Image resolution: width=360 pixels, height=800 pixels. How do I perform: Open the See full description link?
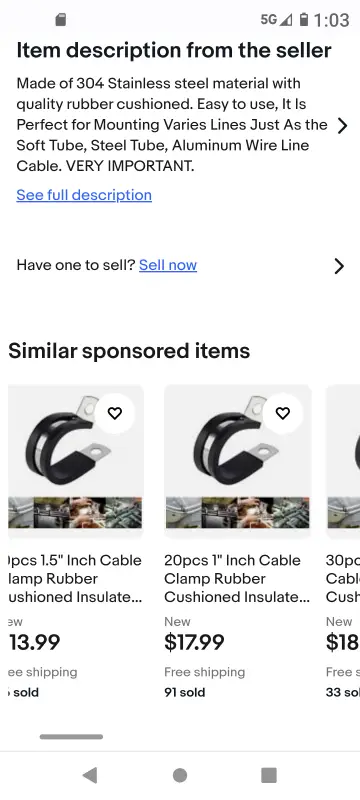pos(84,195)
